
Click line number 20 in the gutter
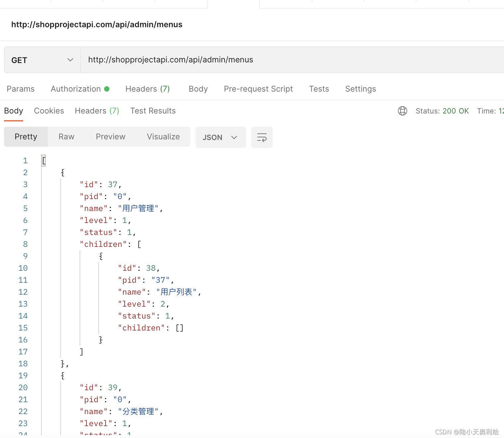point(23,388)
